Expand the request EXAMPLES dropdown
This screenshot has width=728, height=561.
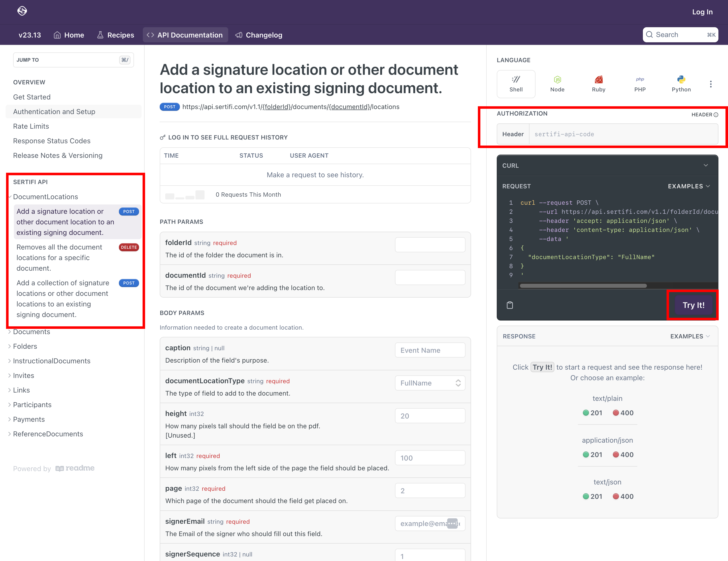[x=689, y=186]
